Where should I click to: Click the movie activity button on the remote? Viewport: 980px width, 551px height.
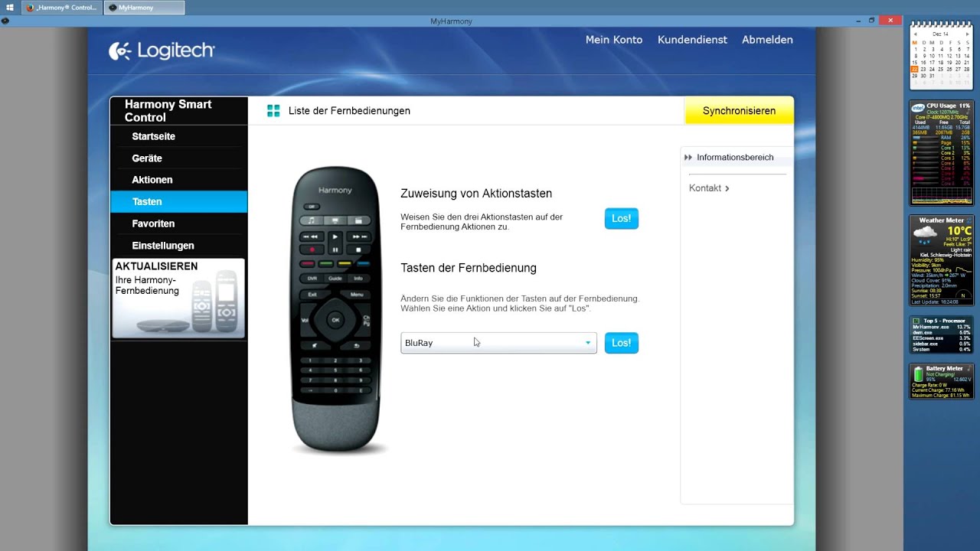(358, 220)
